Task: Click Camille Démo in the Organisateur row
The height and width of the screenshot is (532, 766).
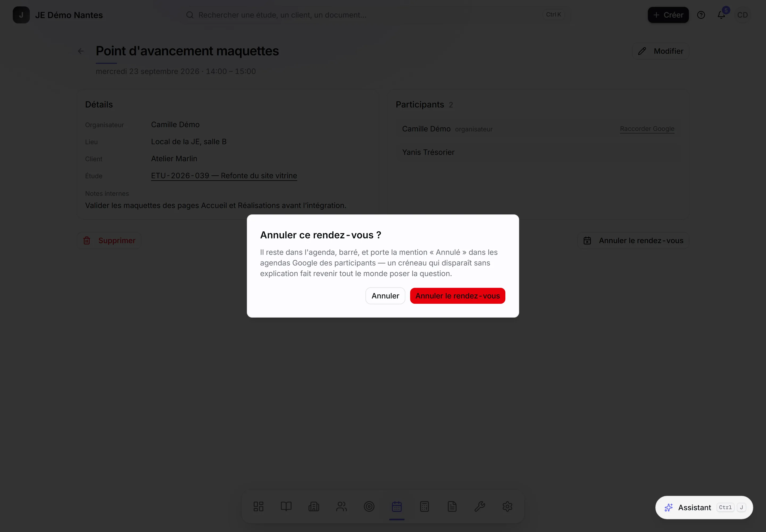Action: pyautogui.click(x=175, y=125)
